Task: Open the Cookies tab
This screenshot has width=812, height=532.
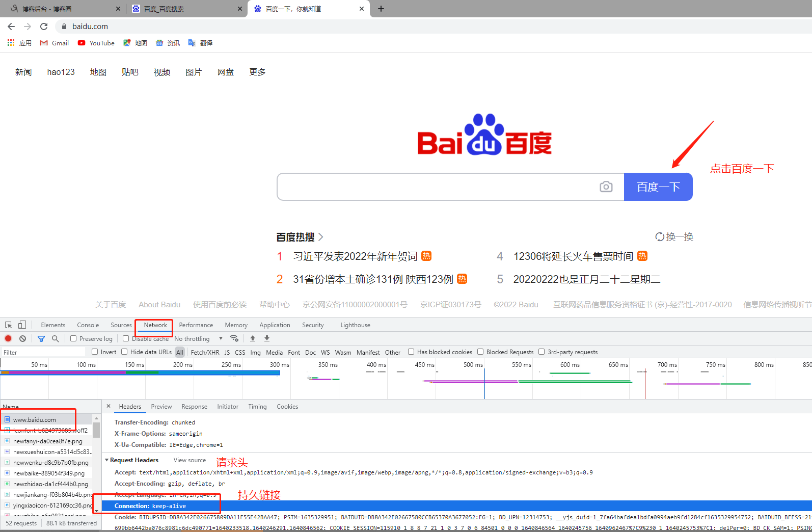Action: [287, 407]
